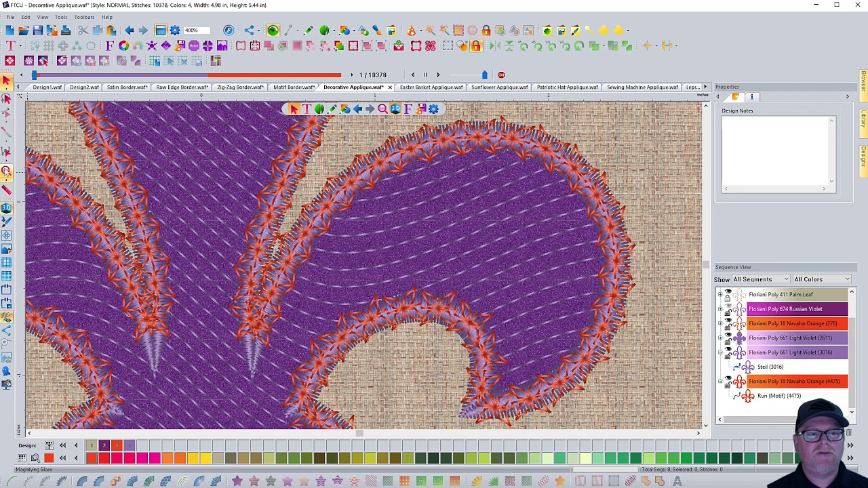Expand the Light Violet (2611) tree node
868x488 pixels.
(720, 338)
